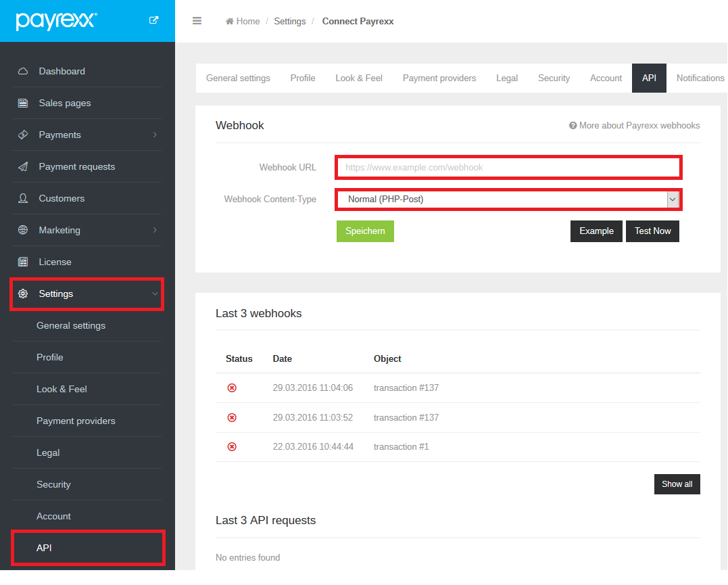Focus the Webhook URL input field

[508, 167]
